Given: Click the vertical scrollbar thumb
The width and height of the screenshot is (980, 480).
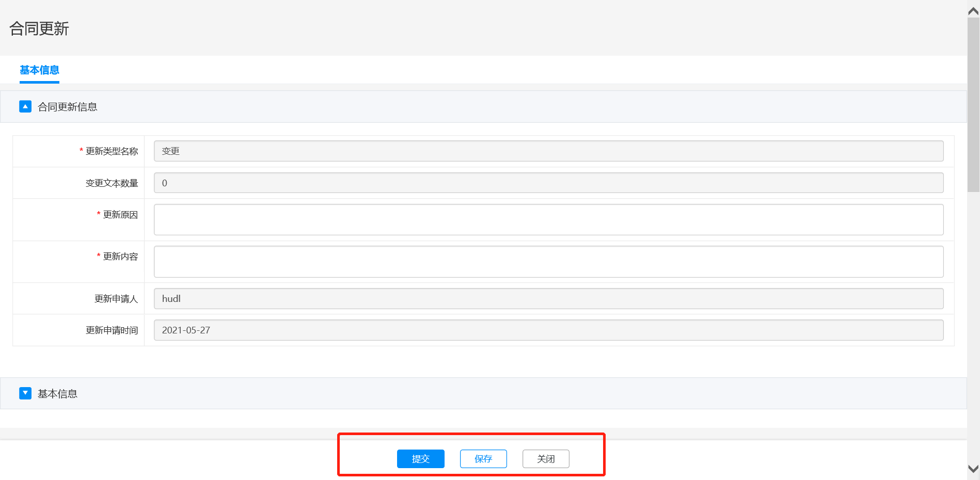Looking at the screenshot, I should 973,103.
